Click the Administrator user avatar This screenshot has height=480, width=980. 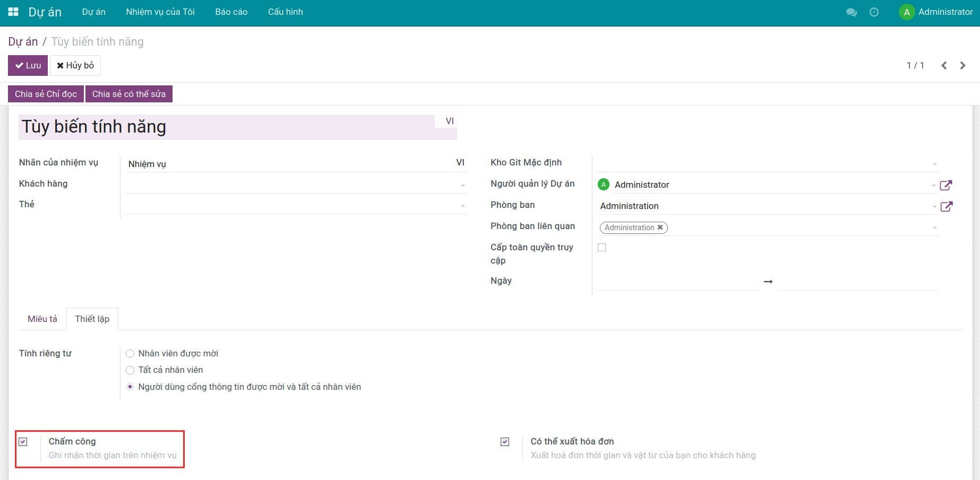click(x=906, y=12)
